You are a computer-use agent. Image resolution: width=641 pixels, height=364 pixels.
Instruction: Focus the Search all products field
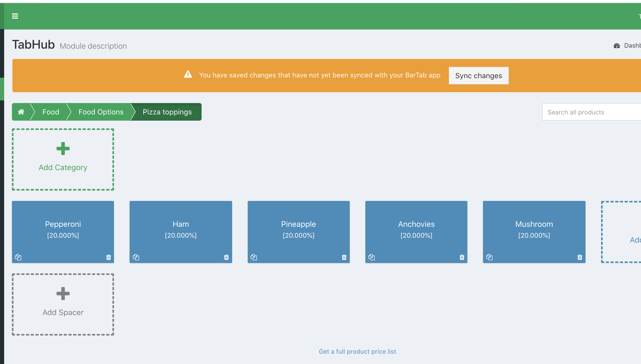click(x=591, y=112)
